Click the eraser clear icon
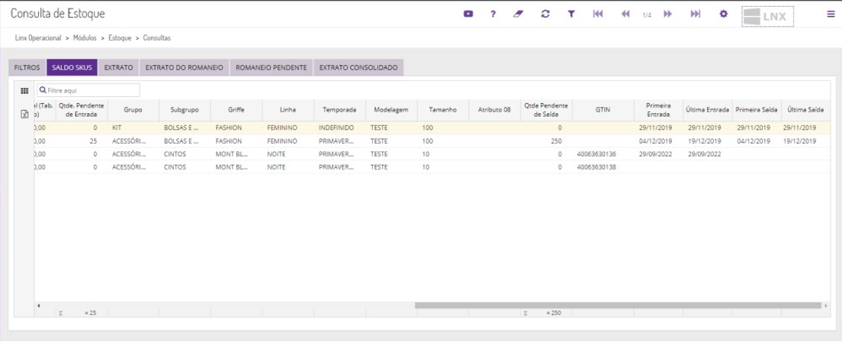Screen dimensions: 868x345 (519, 14)
